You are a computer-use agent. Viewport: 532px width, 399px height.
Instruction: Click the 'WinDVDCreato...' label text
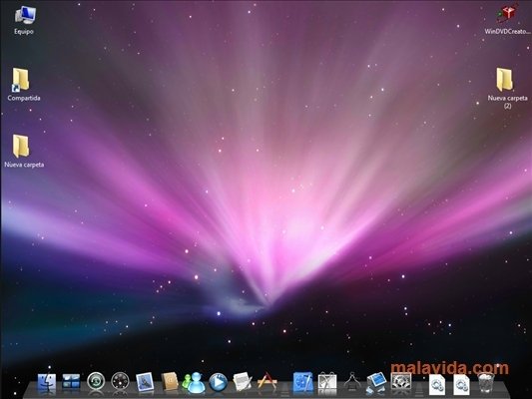tap(507, 32)
